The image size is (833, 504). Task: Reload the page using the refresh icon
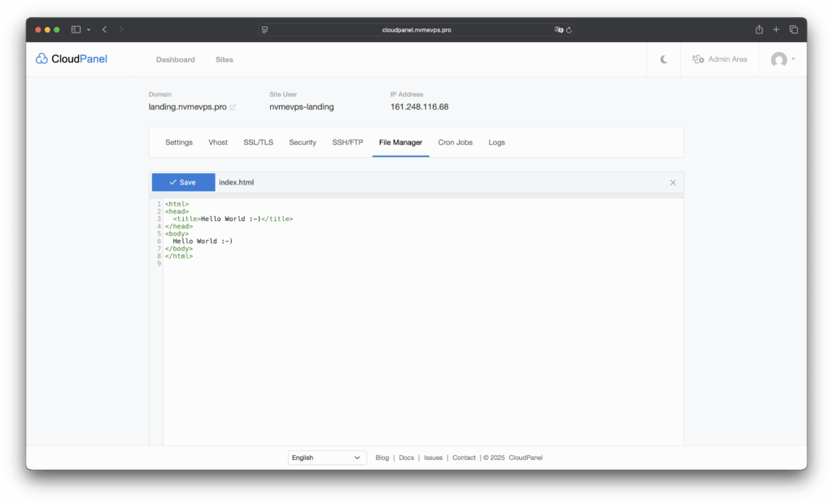[569, 29]
